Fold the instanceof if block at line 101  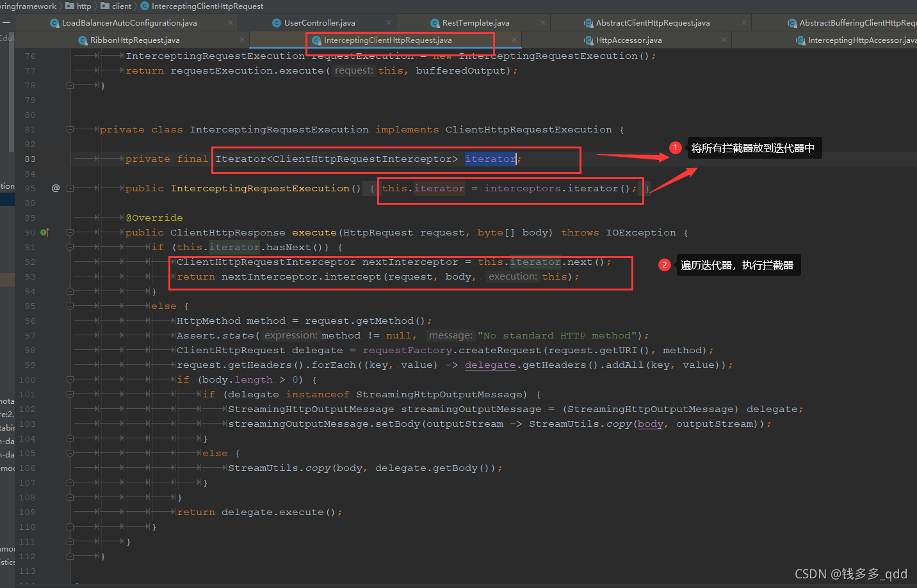[70, 394]
